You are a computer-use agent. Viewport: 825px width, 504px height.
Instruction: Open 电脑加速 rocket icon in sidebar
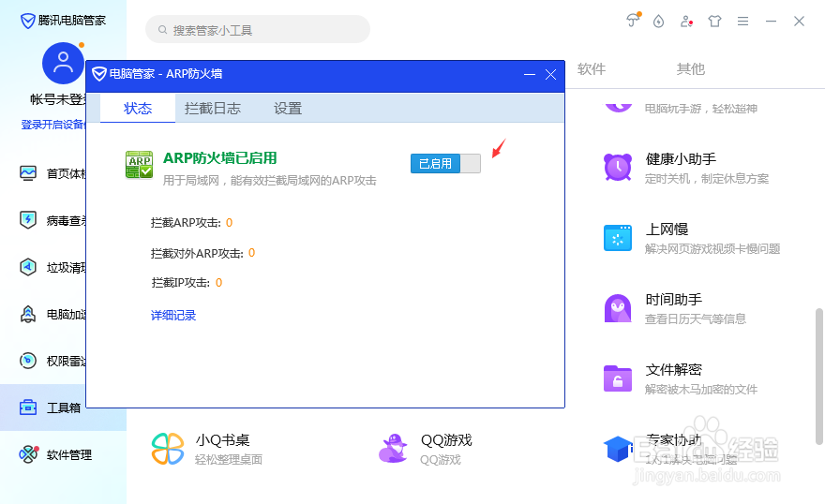28,314
